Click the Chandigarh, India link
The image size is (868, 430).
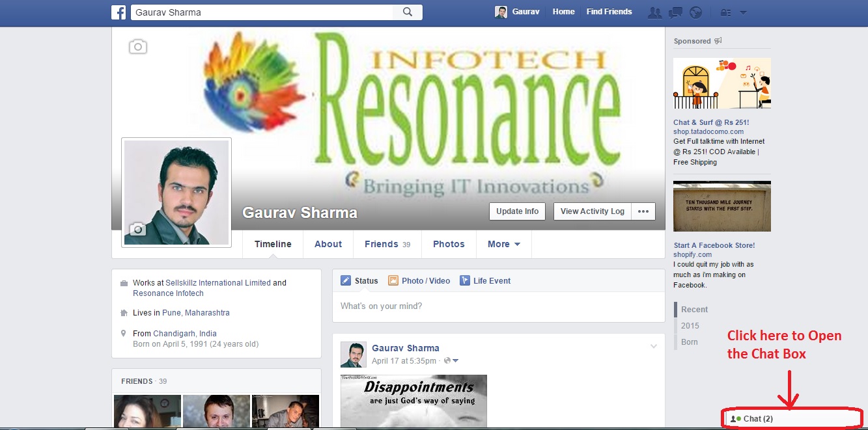coord(185,334)
